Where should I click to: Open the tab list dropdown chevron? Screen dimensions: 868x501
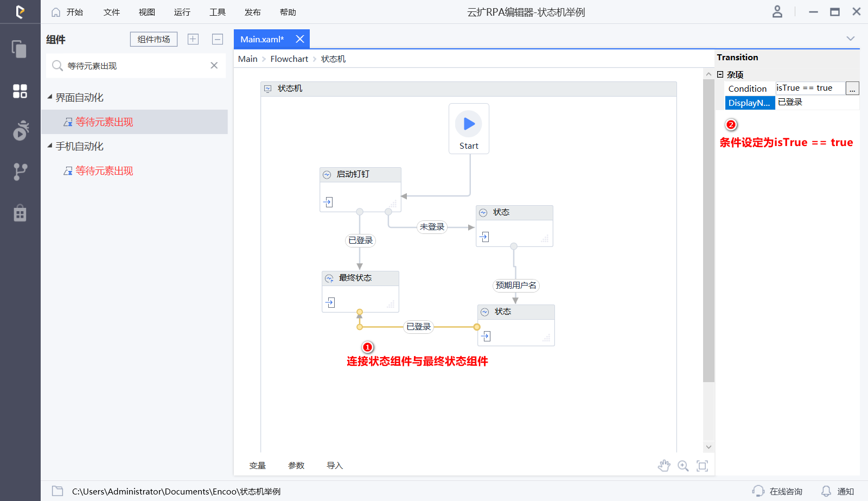point(850,39)
